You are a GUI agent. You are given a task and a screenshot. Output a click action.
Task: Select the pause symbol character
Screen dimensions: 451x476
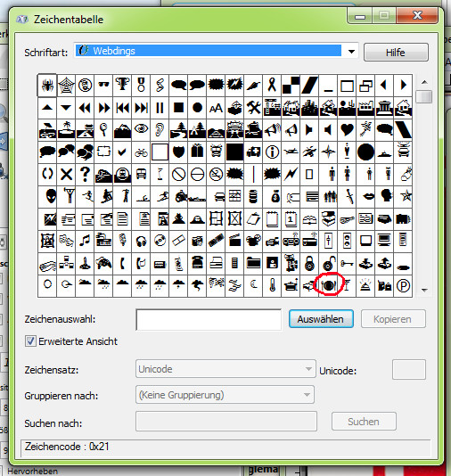click(x=160, y=108)
